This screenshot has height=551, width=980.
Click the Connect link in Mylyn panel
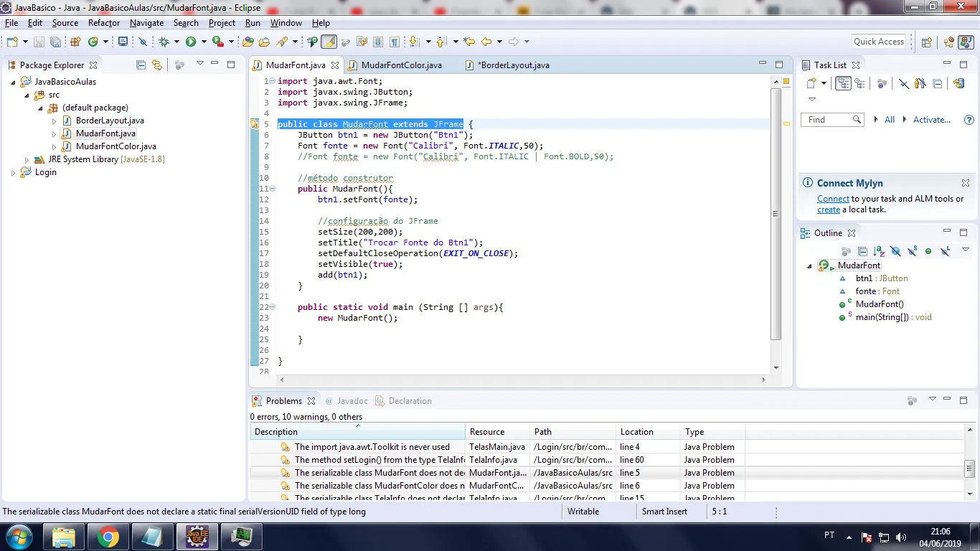(x=833, y=199)
